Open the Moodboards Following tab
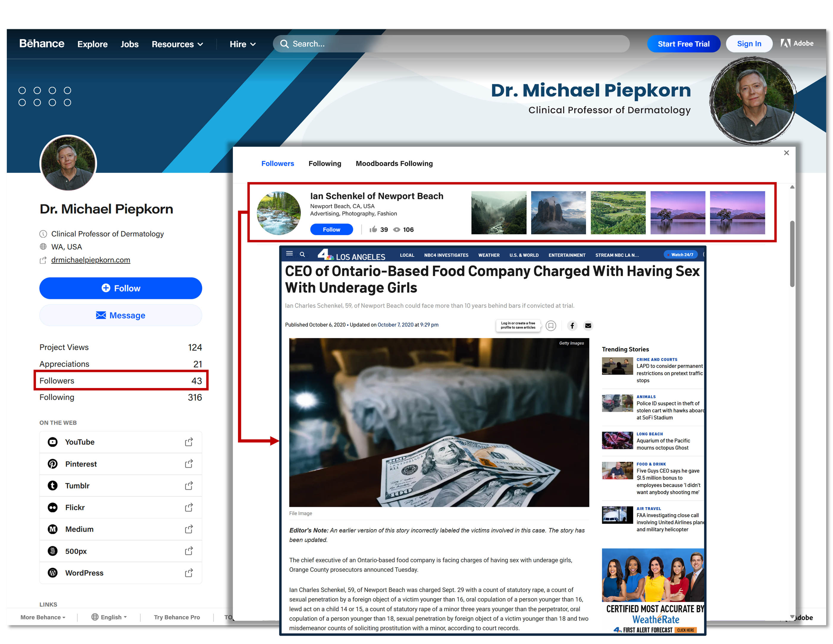The height and width of the screenshot is (644, 833). [x=394, y=163]
